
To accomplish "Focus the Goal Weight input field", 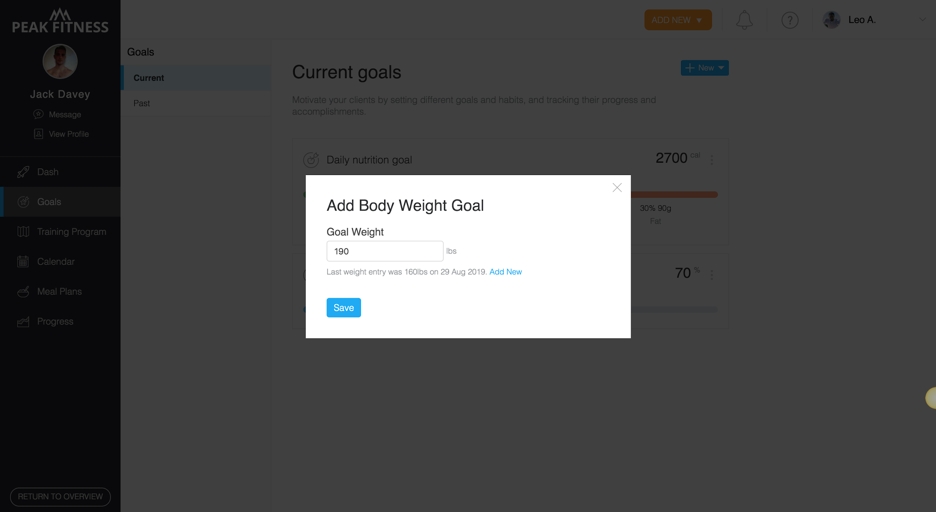I will 384,251.
